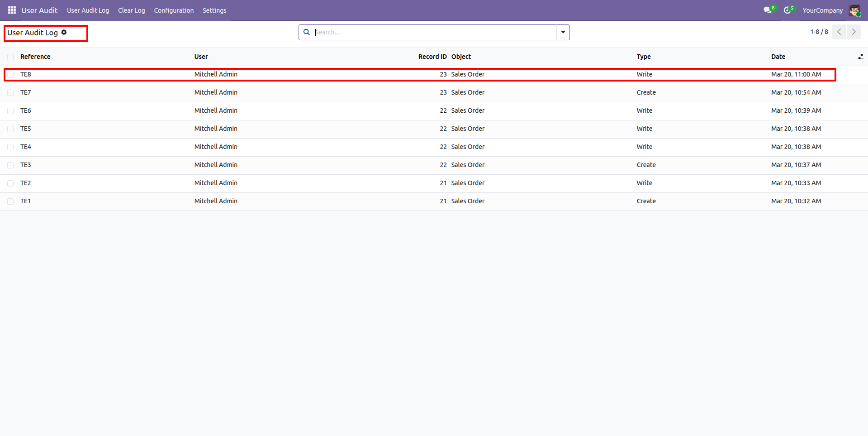The height and width of the screenshot is (436, 868).
Task: Switch company via YourCompany selector
Action: point(822,10)
